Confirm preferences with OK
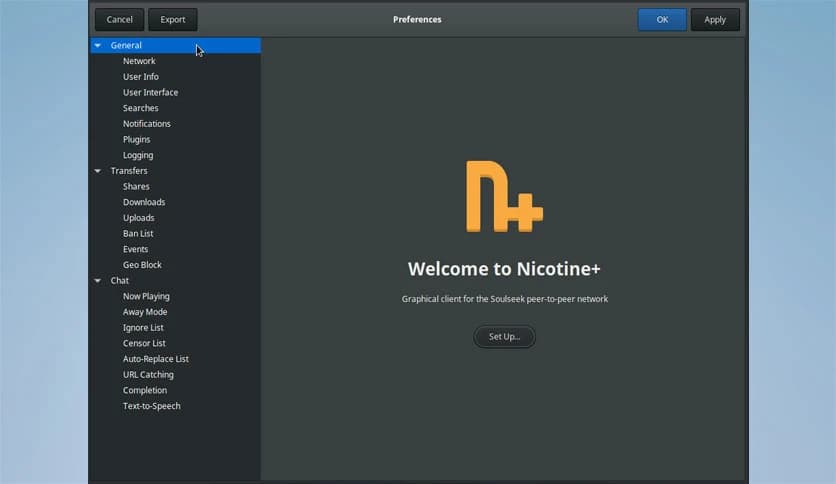This screenshot has width=836, height=484. click(x=662, y=20)
